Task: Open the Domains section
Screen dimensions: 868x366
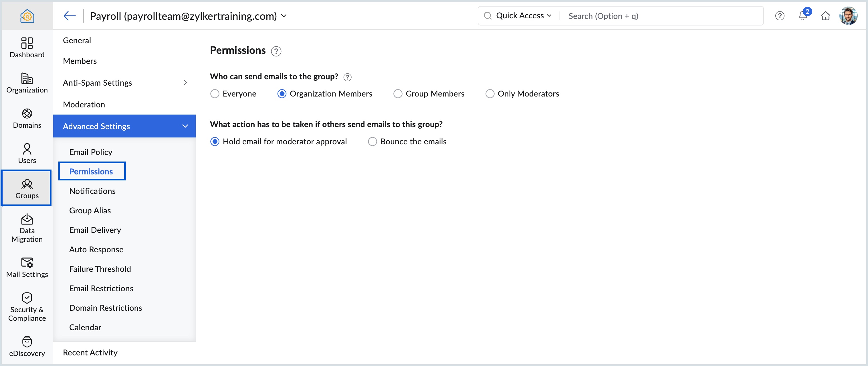Action: (x=27, y=118)
